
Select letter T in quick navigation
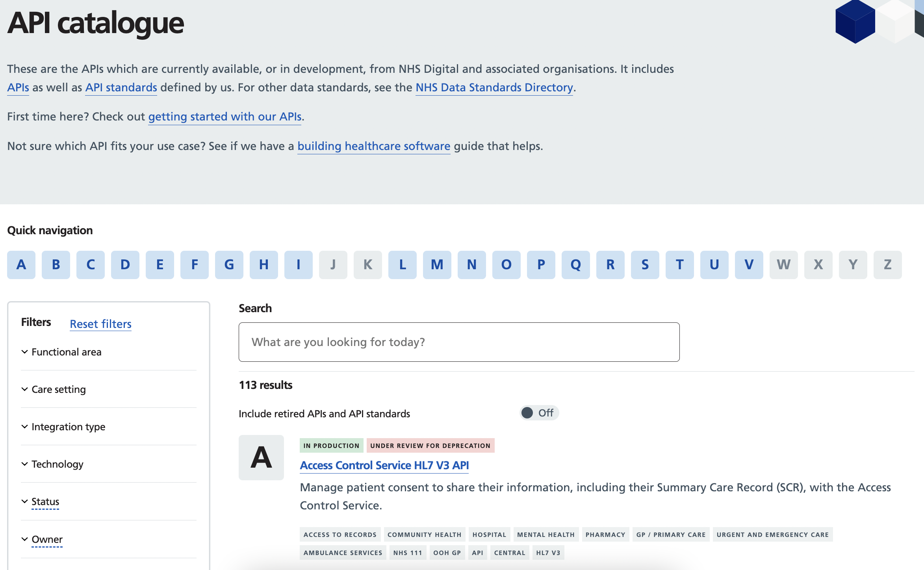680,265
